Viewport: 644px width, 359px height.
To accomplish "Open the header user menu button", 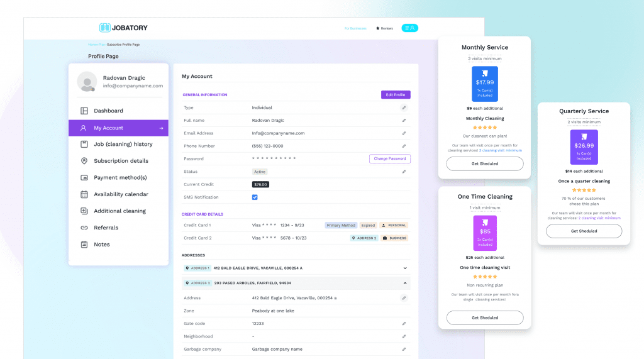I will 409,28.
